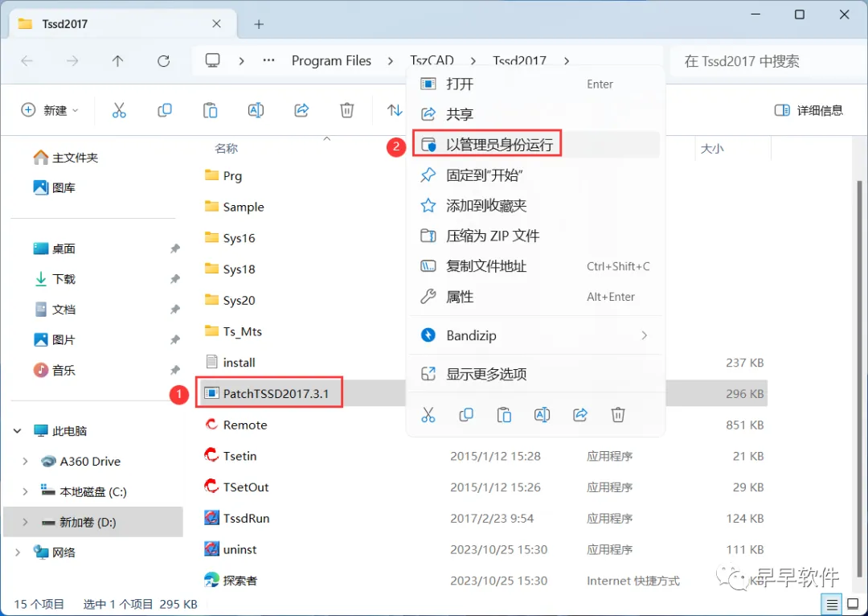This screenshot has width=868, height=616.
Task: Sort by the 名称 column header
Action: click(x=227, y=149)
